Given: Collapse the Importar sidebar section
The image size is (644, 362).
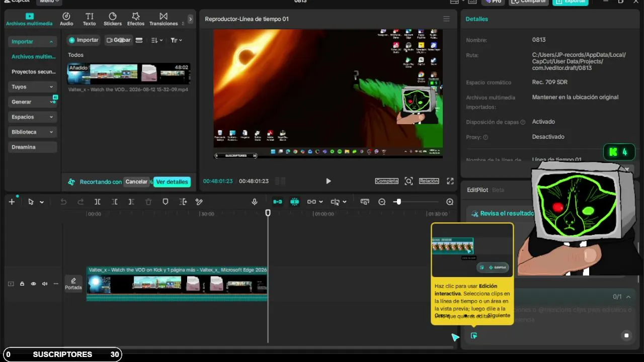Looking at the screenshot, I should pyautogui.click(x=33, y=42).
